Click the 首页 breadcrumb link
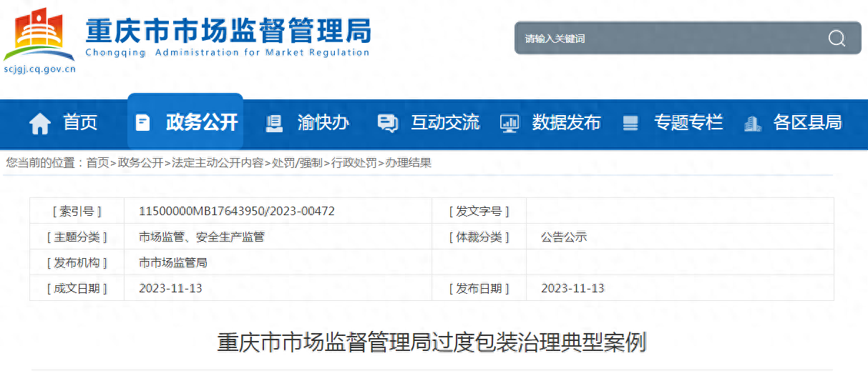The width and height of the screenshot is (868, 381). tap(97, 163)
